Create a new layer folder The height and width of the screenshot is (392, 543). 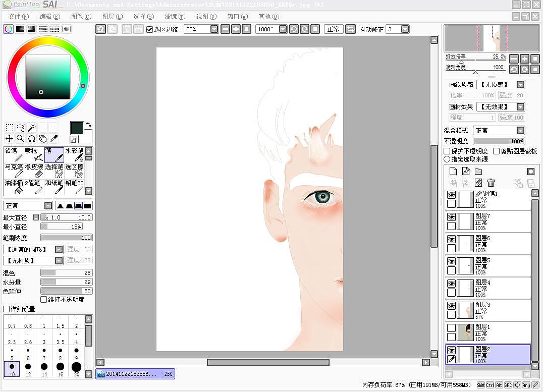(x=478, y=171)
